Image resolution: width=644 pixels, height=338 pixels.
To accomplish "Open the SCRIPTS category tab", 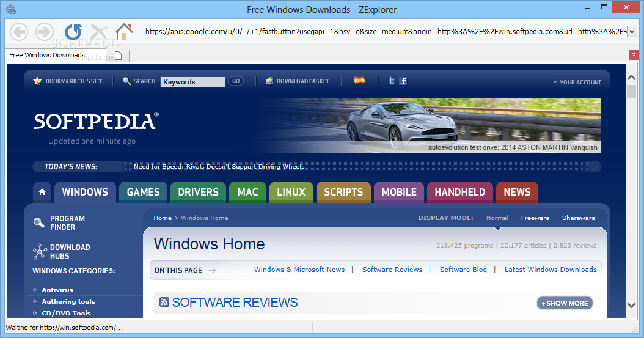I will [x=343, y=192].
